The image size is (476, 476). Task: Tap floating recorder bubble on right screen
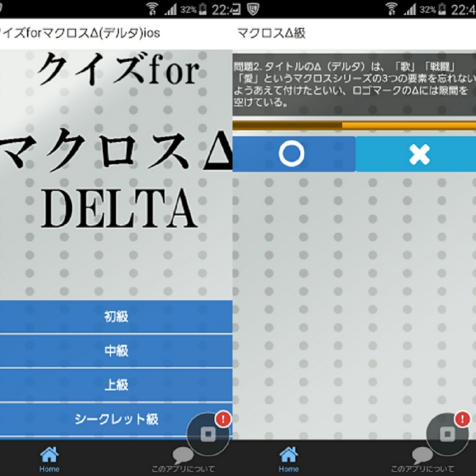[447, 434]
